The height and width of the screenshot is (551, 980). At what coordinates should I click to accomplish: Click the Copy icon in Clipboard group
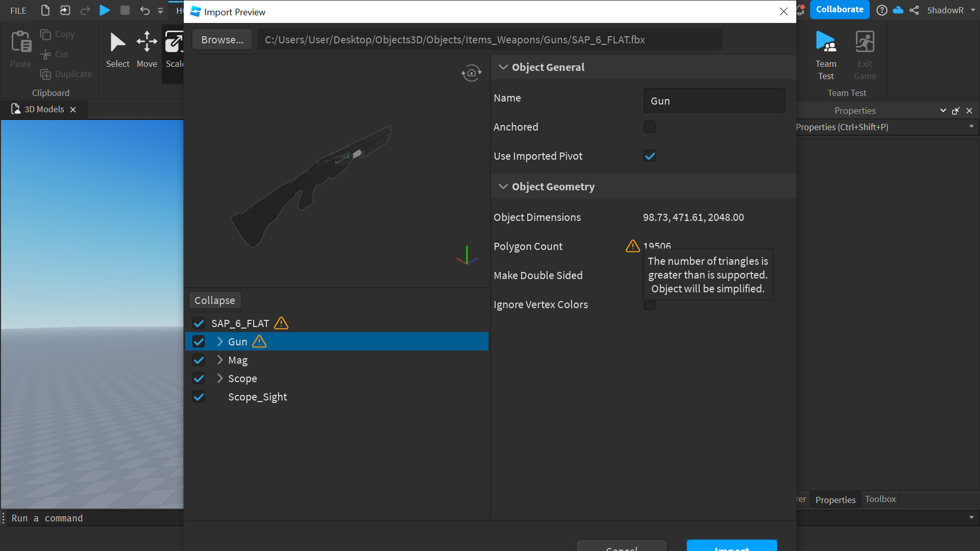(x=45, y=34)
